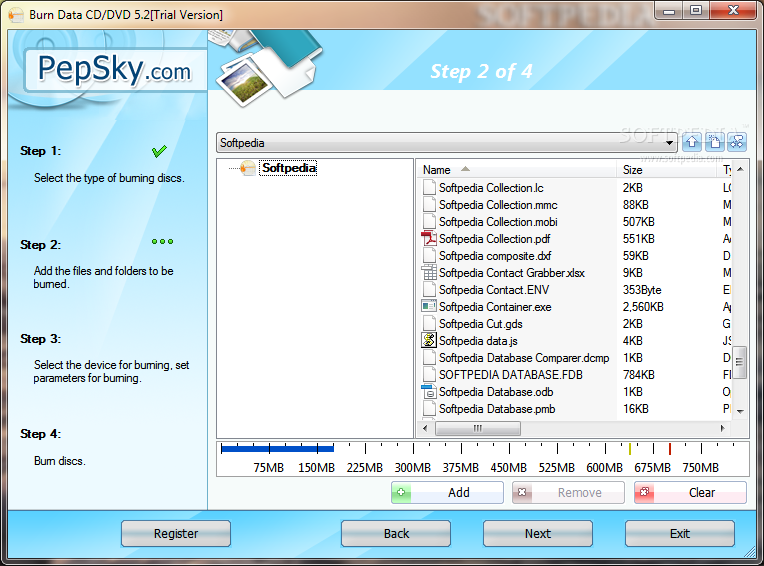Image resolution: width=764 pixels, height=566 pixels.
Task: Click the PDF icon of Softpedia Collection.pdf
Action: [x=429, y=239]
